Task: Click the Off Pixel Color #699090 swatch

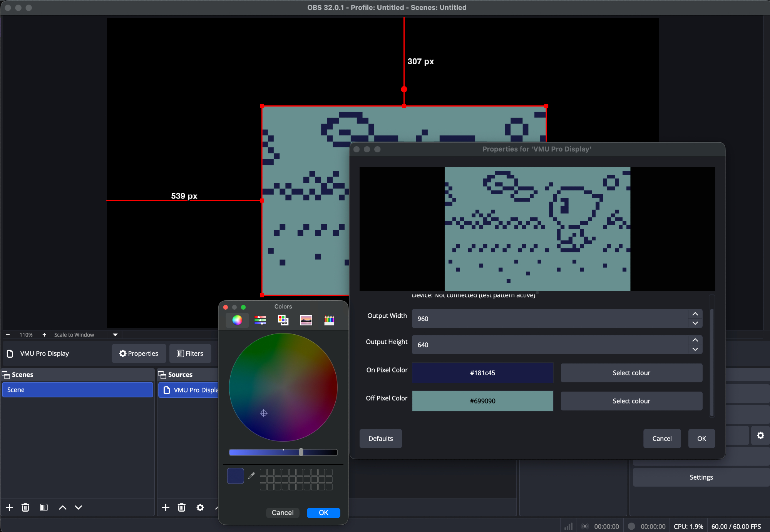Action: coord(482,401)
